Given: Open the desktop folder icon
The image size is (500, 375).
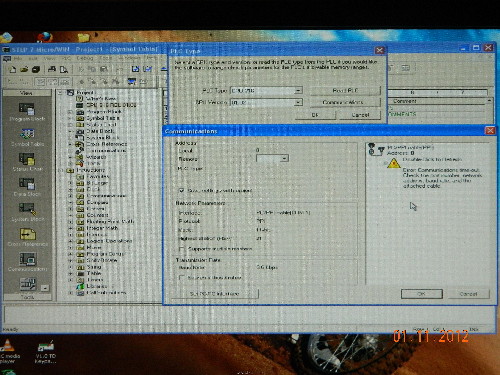Looking at the screenshot, I should [84, 37].
